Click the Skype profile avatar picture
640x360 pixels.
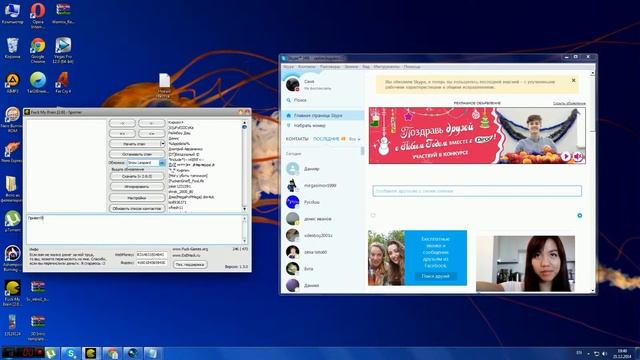point(292,84)
